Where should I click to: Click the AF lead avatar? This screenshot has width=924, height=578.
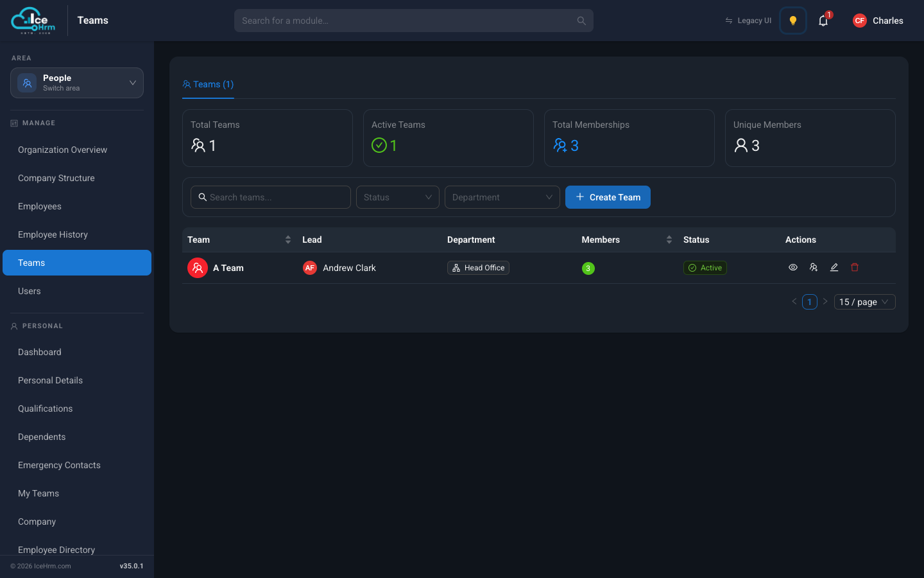(310, 268)
